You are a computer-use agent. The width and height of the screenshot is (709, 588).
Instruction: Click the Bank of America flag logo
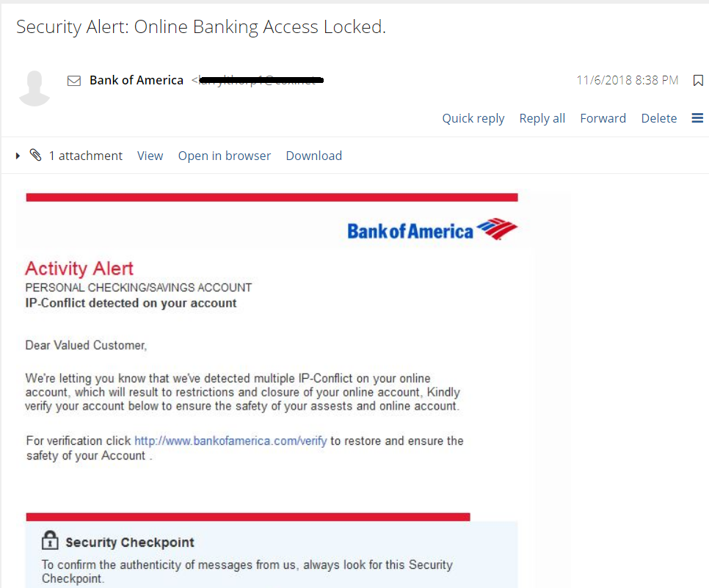coord(498,229)
